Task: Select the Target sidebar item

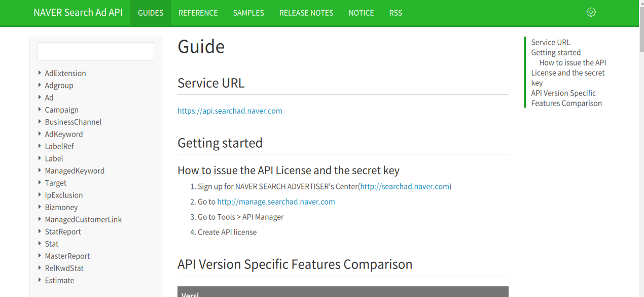Action: pyautogui.click(x=55, y=183)
